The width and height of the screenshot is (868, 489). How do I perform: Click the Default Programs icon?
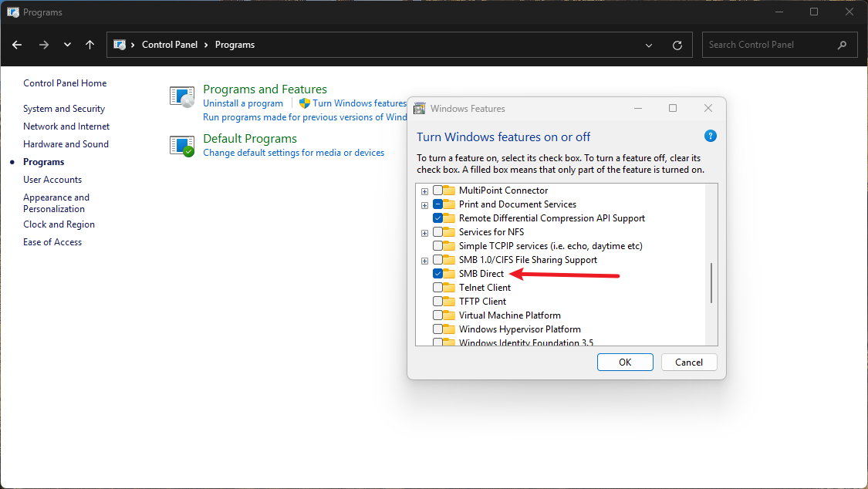(x=182, y=146)
